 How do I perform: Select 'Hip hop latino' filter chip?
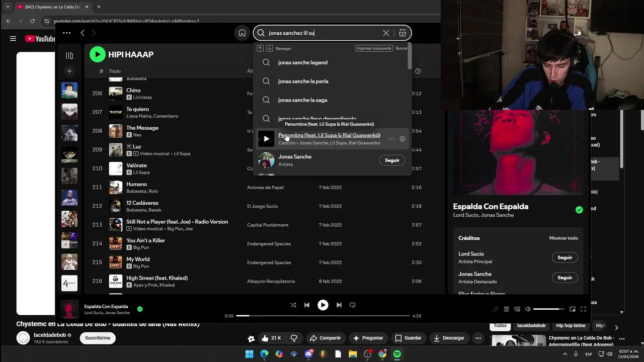coord(571,325)
